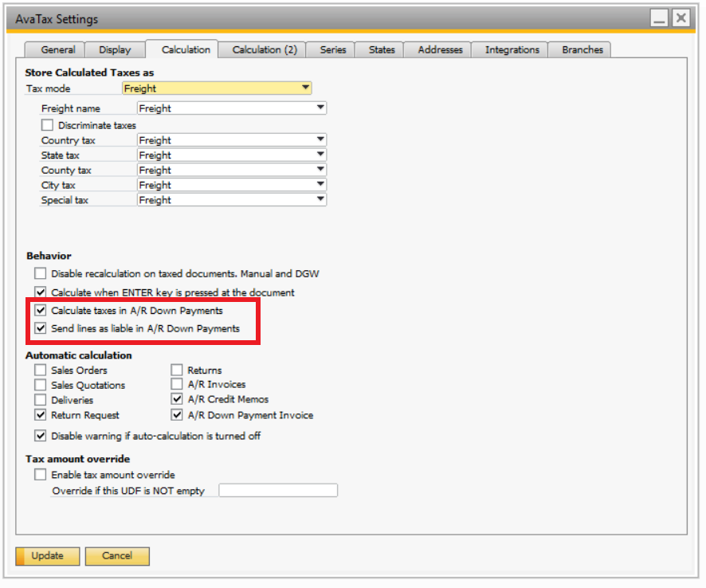706x588 pixels.
Task: Expand the Freight name dropdown
Action: 231,108
